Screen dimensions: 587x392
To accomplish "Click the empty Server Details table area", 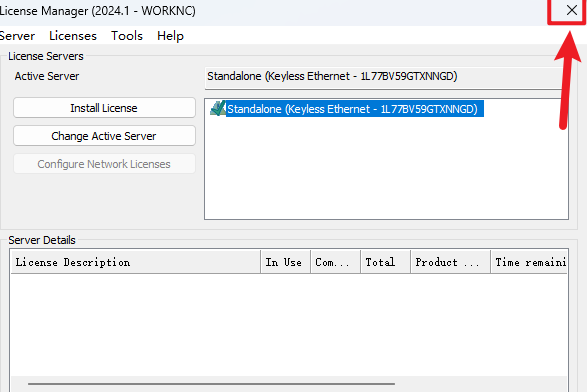I will click(x=289, y=324).
